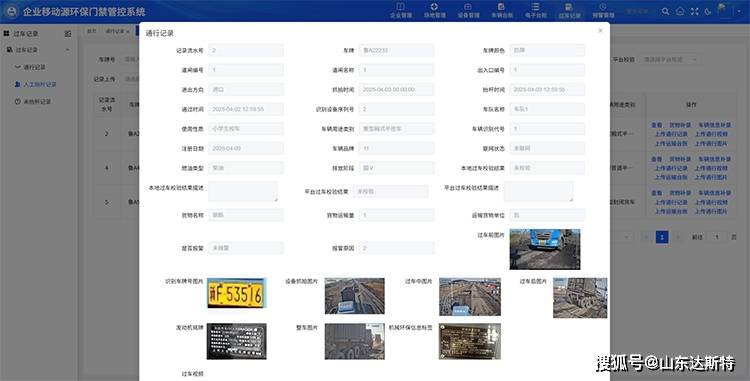Screen dimensions: 750x381
Task: Open the home icon in top bar
Action: click(x=680, y=11)
